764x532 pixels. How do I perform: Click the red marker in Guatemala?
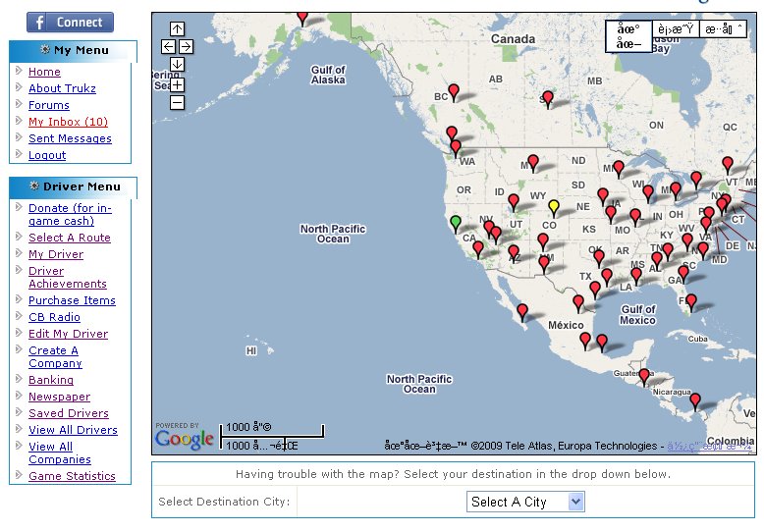644,376
